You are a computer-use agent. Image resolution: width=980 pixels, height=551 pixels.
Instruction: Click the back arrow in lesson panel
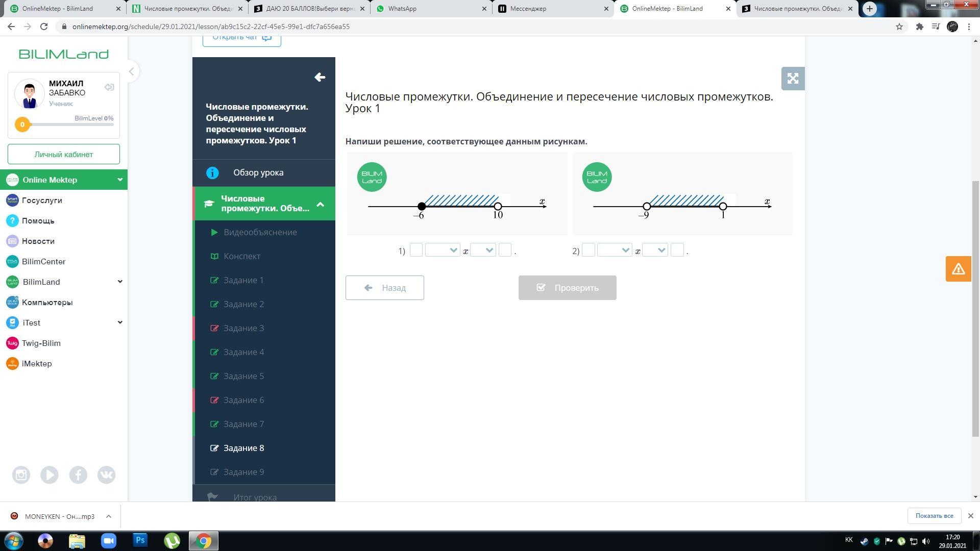[x=320, y=77]
